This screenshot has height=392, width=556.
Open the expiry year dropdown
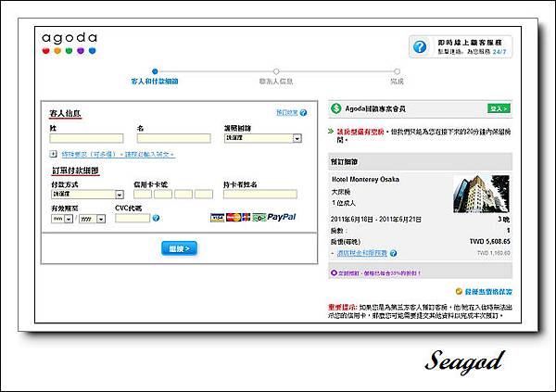coord(92,219)
